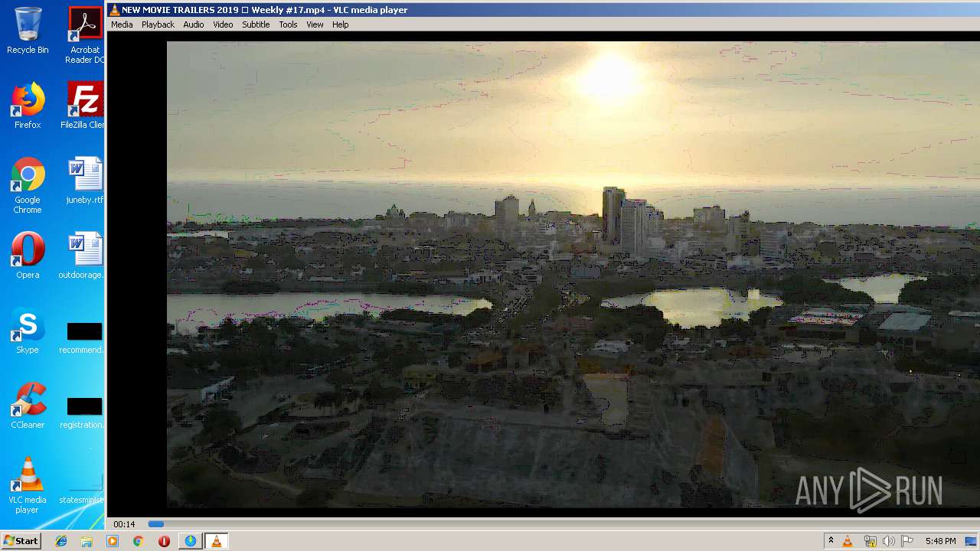Click the VLC taskbar button
This screenshot has width=980, height=551.
[216, 541]
